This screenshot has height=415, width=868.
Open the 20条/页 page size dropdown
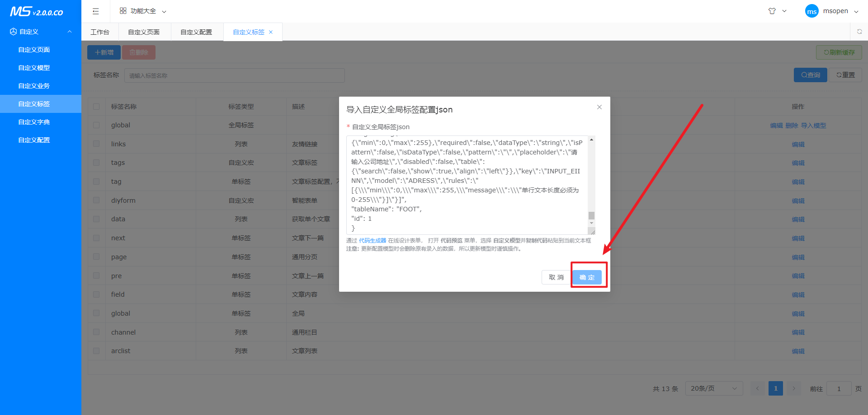tap(713, 388)
